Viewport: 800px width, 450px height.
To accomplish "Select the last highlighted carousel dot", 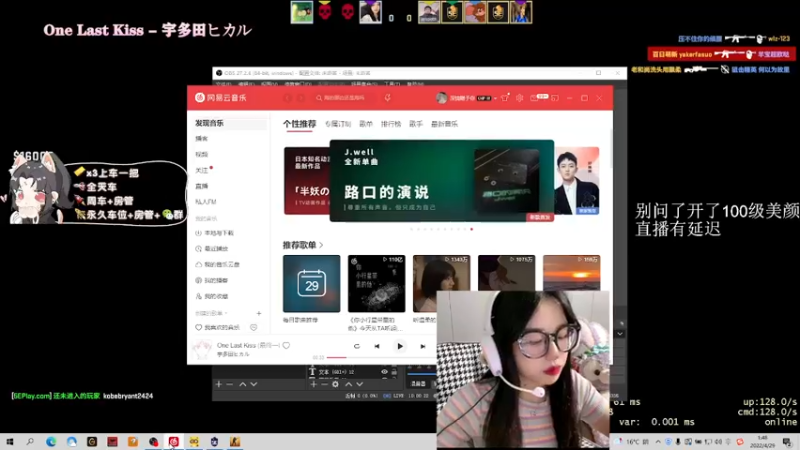I will (x=471, y=229).
